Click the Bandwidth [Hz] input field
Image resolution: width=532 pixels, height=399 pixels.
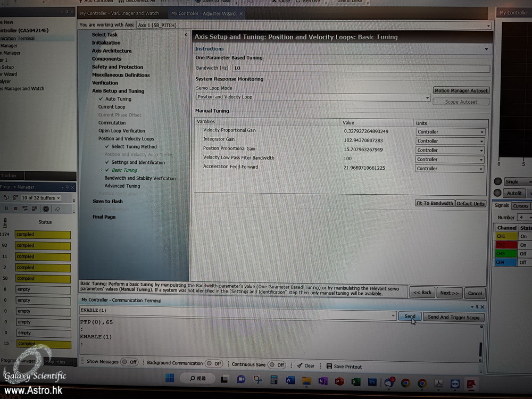click(x=361, y=68)
